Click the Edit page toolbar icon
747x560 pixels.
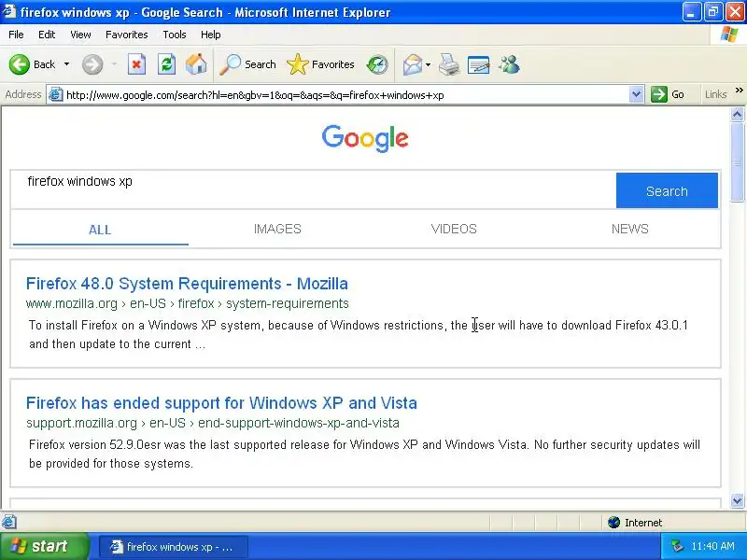pos(479,64)
